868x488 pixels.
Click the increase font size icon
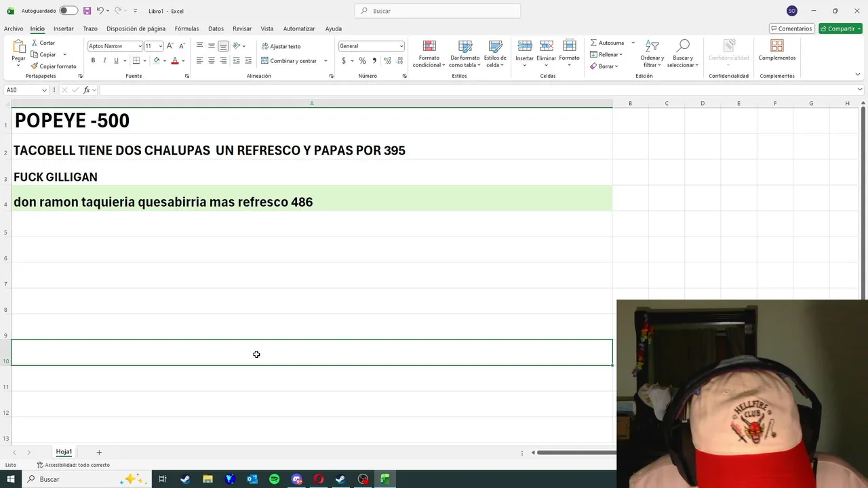[x=170, y=46]
